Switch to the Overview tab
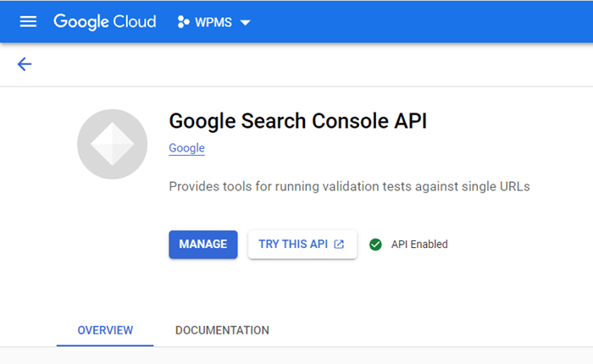 click(105, 330)
